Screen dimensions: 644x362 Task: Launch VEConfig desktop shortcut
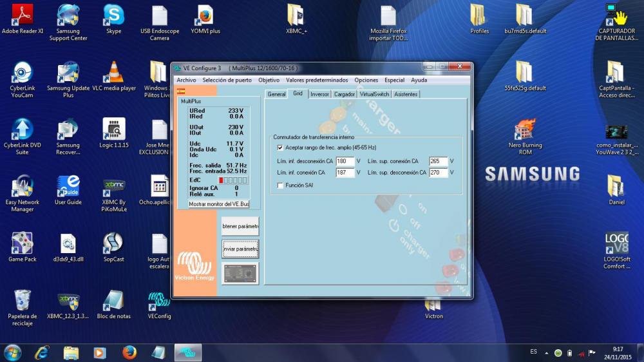(159, 305)
